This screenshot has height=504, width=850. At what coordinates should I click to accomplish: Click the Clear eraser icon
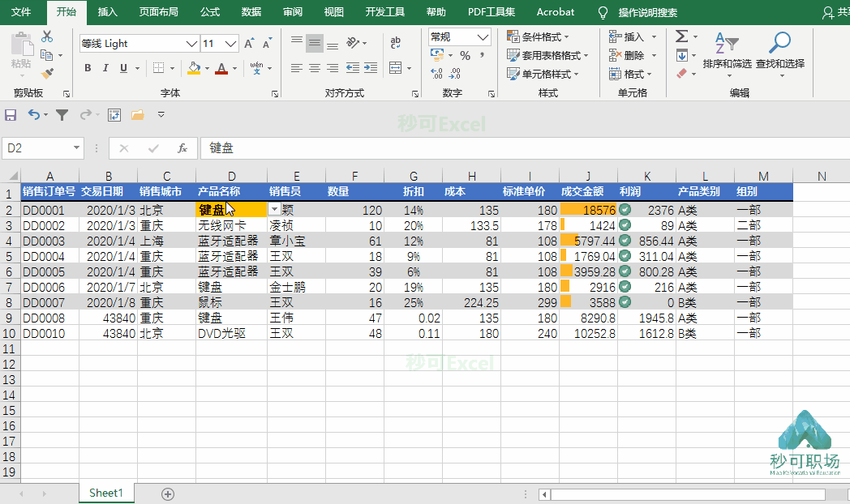click(x=682, y=73)
